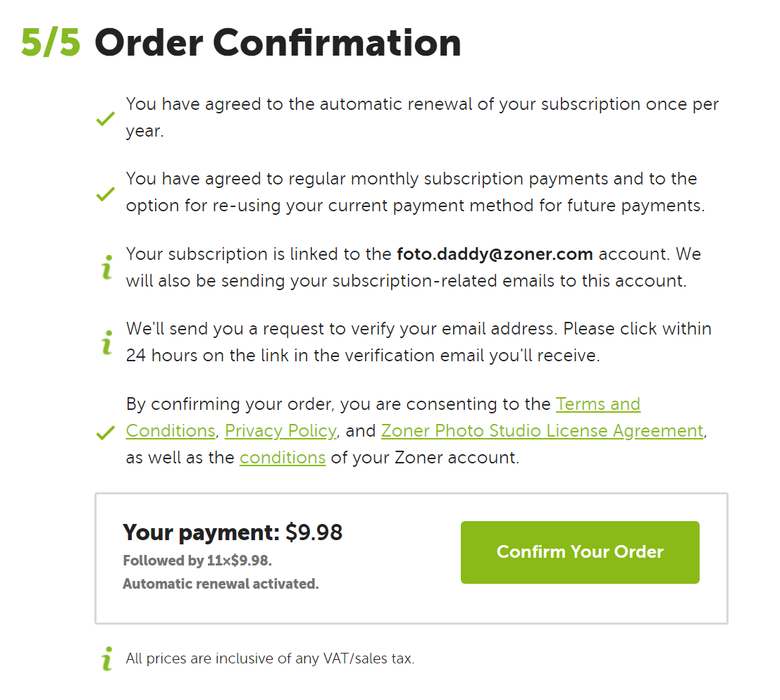The width and height of the screenshot is (780, 700).
Task: Click the 5/5 step indicator
Action: (x=51, y=44)
